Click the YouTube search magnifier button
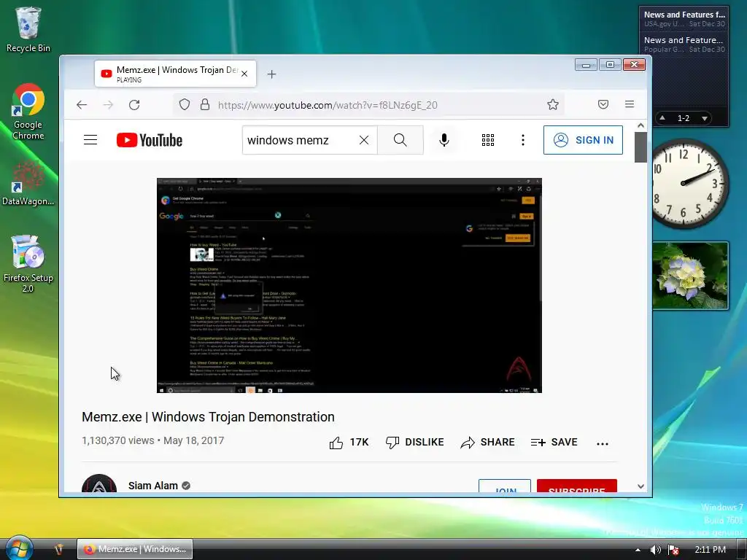 click(400, 140)
